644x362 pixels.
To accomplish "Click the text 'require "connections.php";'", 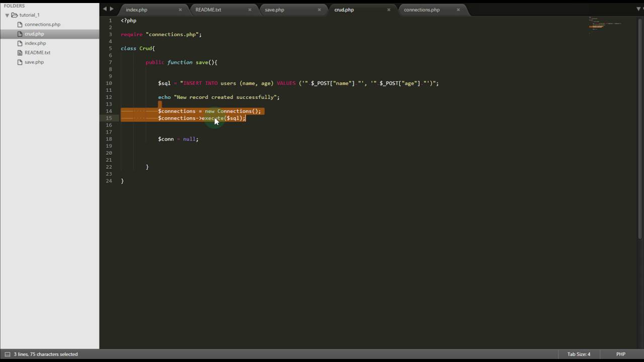I will coord(161,34).
